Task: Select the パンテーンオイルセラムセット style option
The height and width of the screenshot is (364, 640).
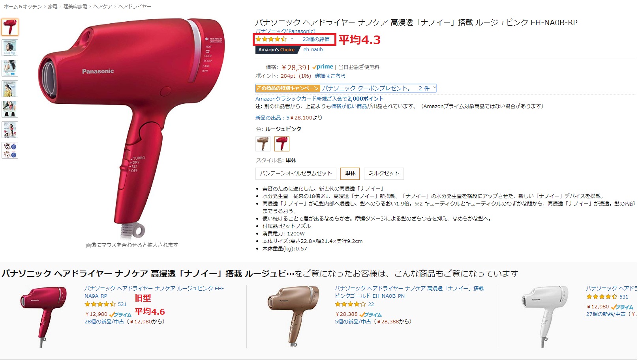Action: [296, 174]
